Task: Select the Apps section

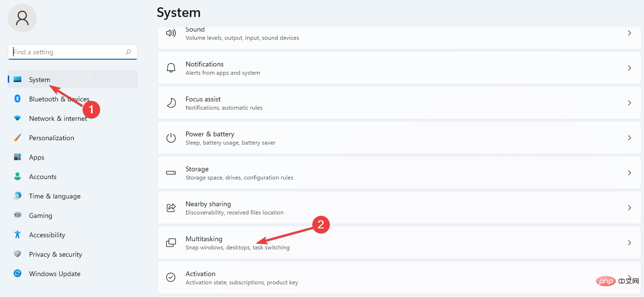Action: 36,157
